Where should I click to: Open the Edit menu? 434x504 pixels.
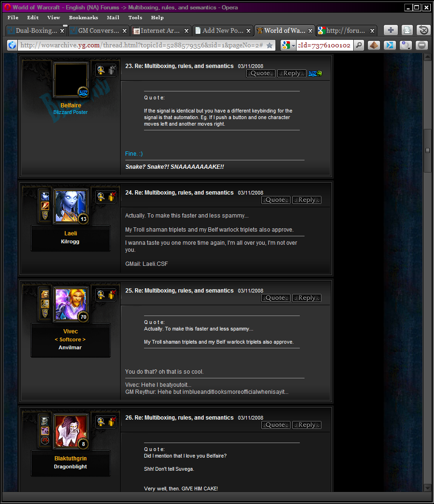coord(33,18)
